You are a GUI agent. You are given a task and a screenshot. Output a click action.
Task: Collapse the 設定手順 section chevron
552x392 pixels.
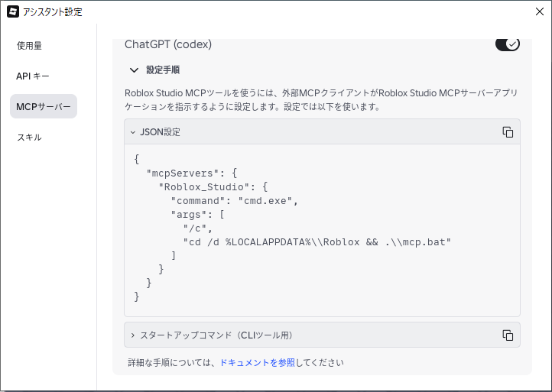pyautogui.click(x=134, y=70)
